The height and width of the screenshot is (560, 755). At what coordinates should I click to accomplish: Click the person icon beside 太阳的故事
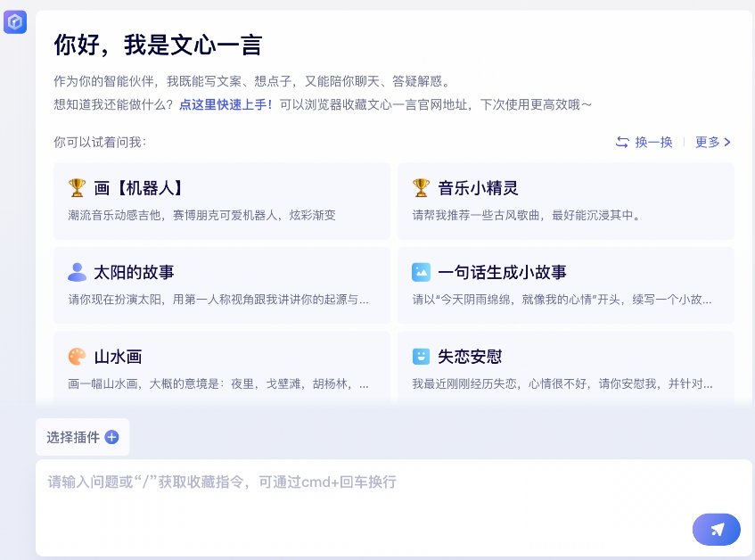(x=77, y=272)
